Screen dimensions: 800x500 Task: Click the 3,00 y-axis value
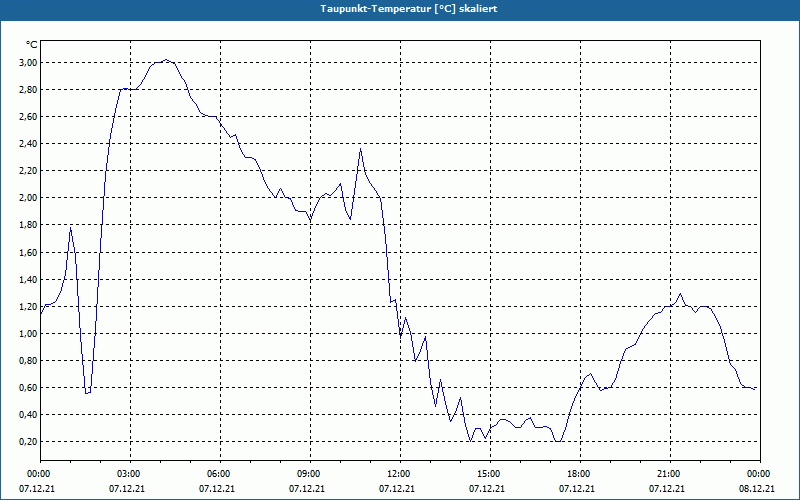(x=28, y=63)
